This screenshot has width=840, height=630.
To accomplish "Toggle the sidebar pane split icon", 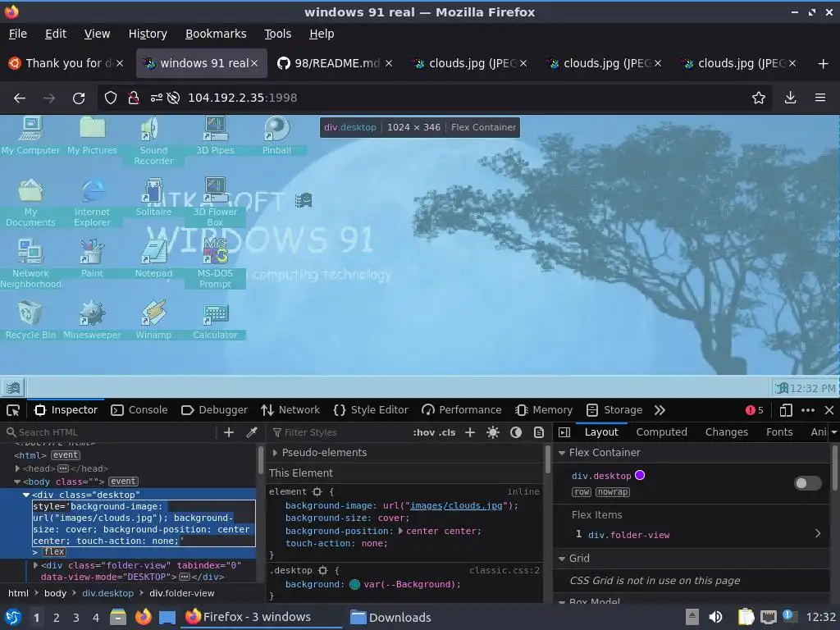I will tap(564, 432).
